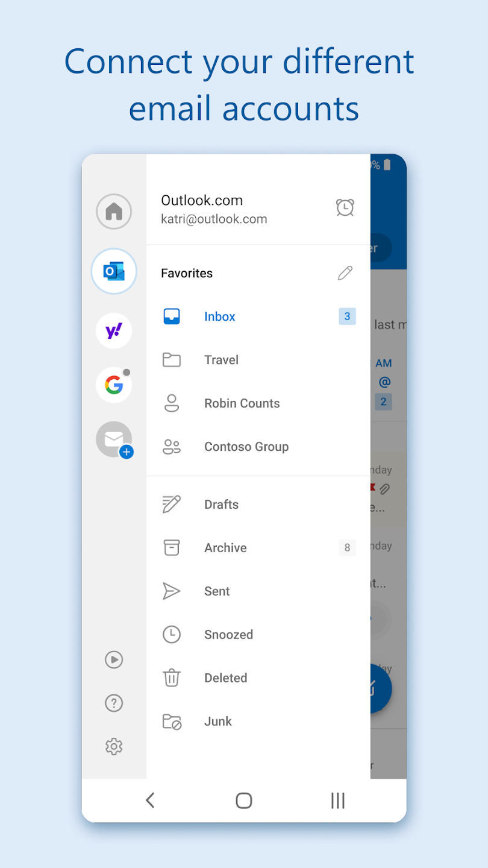The image size is (488, 868).
Task: Go to the Drafts folder
Action: point(221,505)
